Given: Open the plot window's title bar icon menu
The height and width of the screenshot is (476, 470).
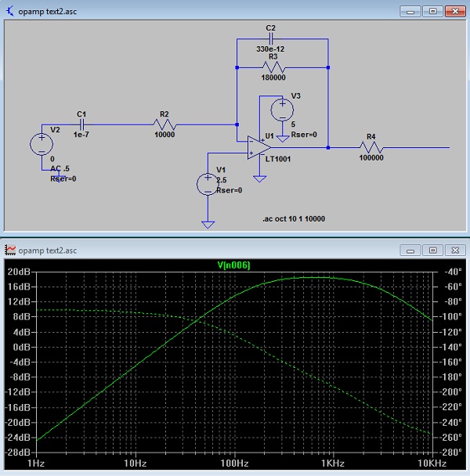Looking at the screenshot, I should (x=10, y=250).
